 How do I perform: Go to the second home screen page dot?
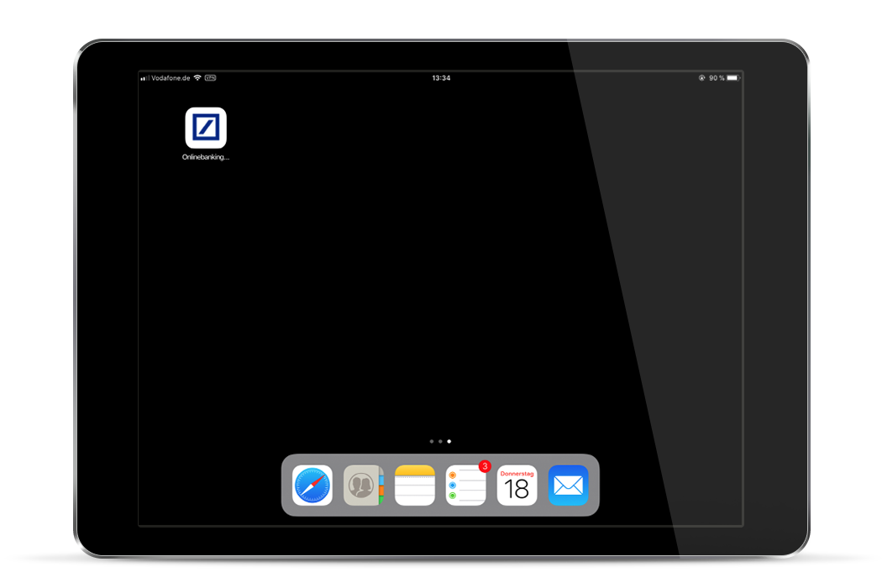coord(440,441)
